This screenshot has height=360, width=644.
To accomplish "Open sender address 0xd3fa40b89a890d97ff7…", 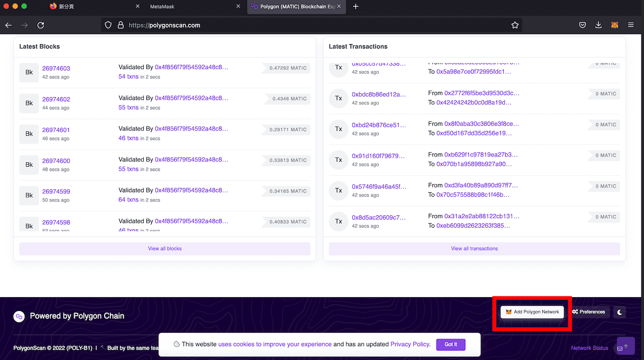I will pos(481,185).
